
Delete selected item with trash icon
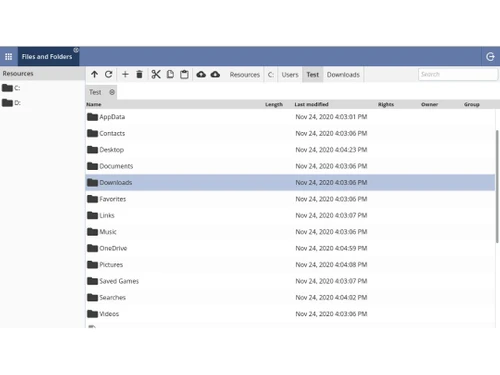click(139, 74)
